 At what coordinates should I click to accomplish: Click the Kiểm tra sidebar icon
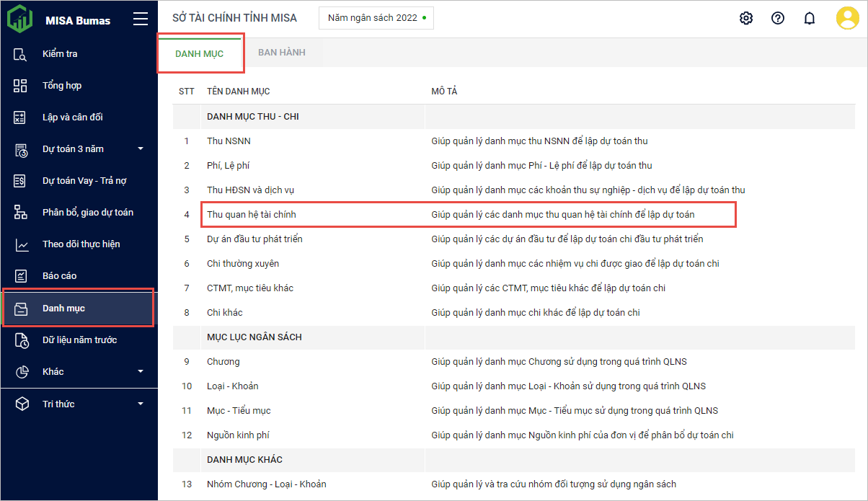pyautogui.click(x=20, y=54)
